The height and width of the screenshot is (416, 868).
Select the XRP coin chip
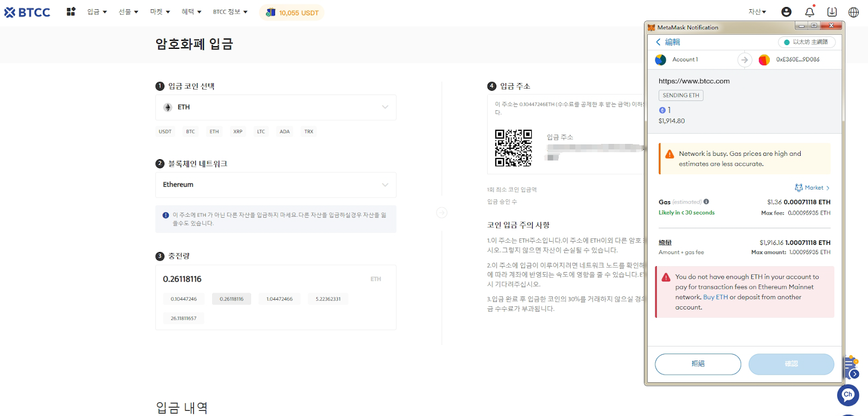click(x=238, y=131)
